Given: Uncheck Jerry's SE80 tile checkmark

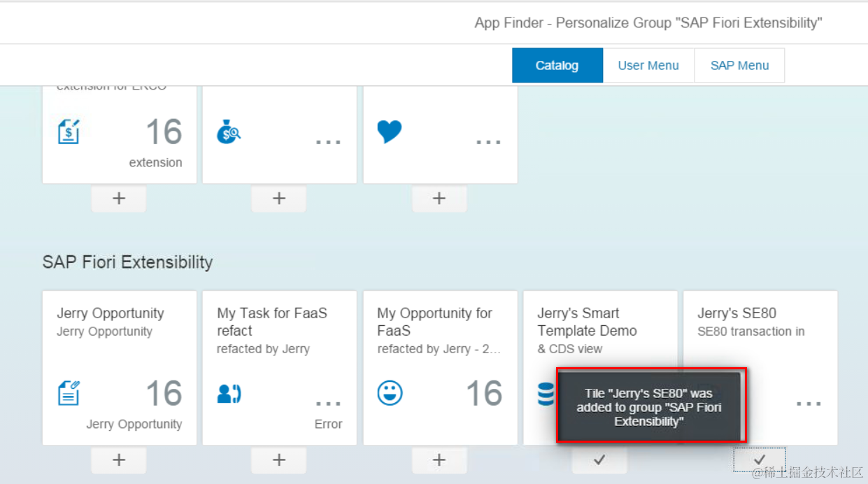Looking at the screenshot, I should click(760, 460).
